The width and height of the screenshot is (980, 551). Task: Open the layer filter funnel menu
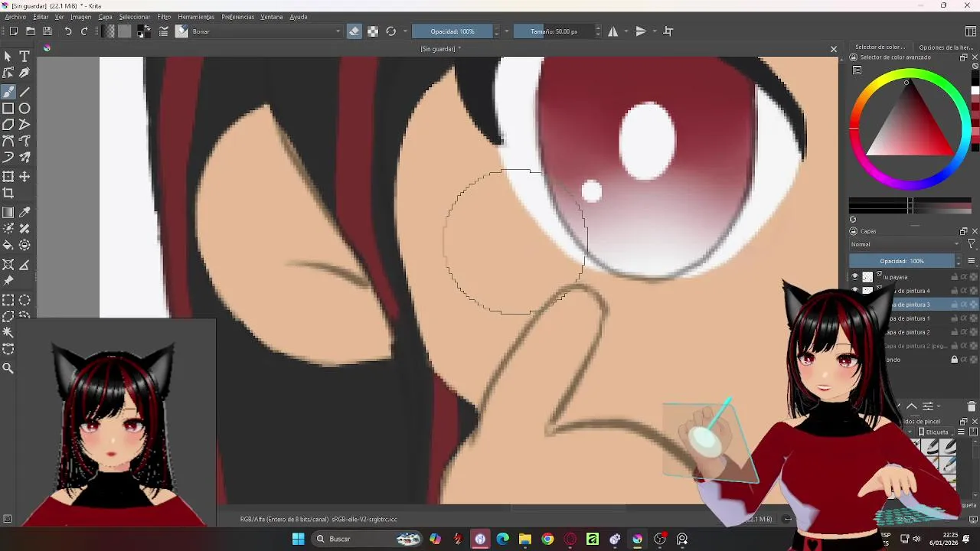(971, 244)
